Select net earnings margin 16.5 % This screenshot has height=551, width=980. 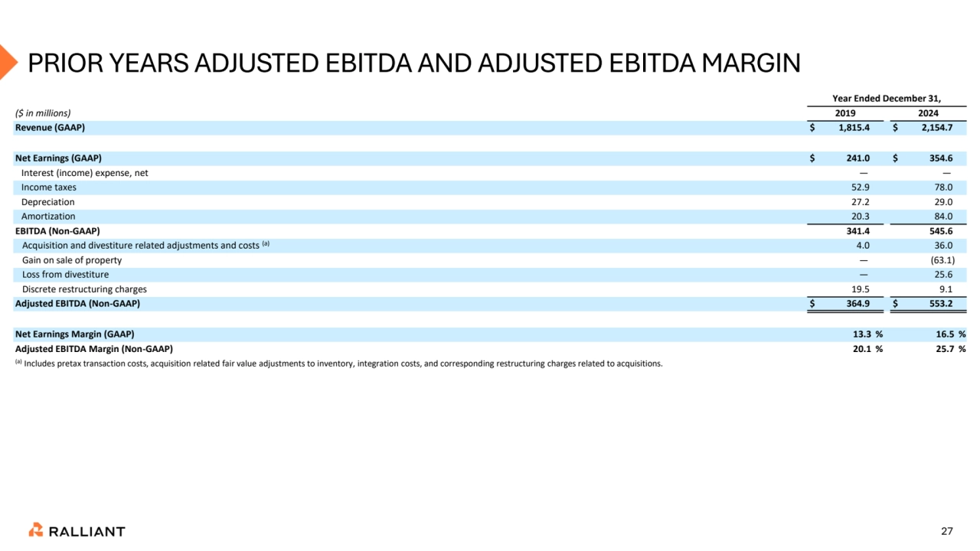tap(950, 334)
